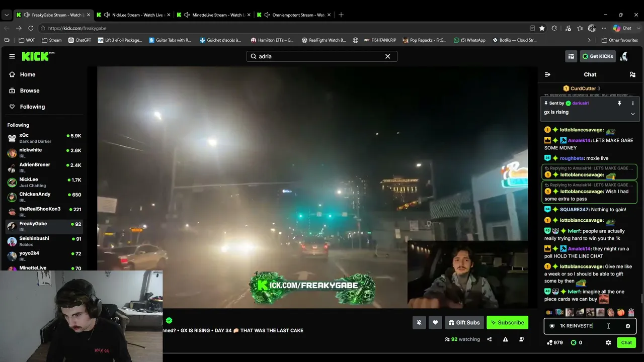The height and width of the screenshot is (362, 644).
Task: Go to Kick homepage via KICK logo
Action: 38,56
